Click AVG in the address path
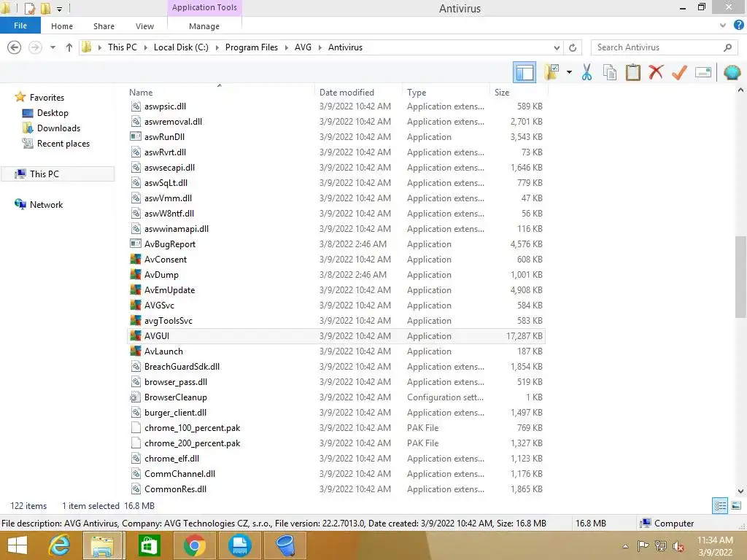The height and width of the screenshot is (560, 747). pos(303,47)
